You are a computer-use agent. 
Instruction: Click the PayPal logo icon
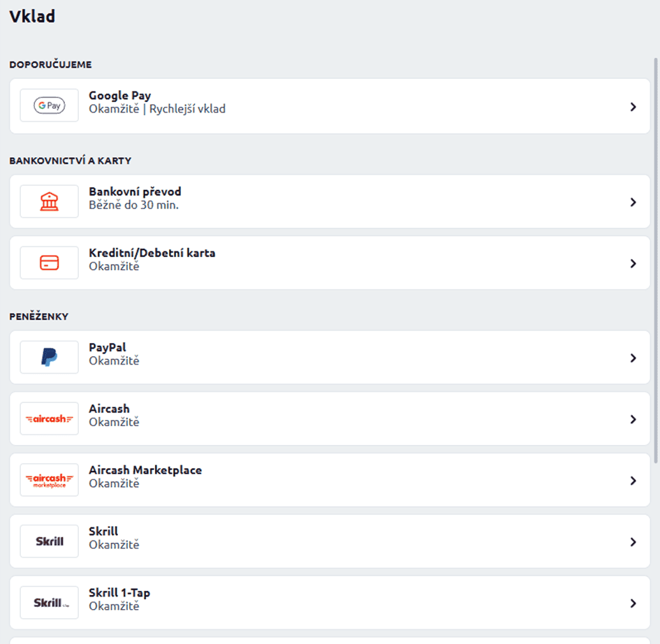pos(50,357)
